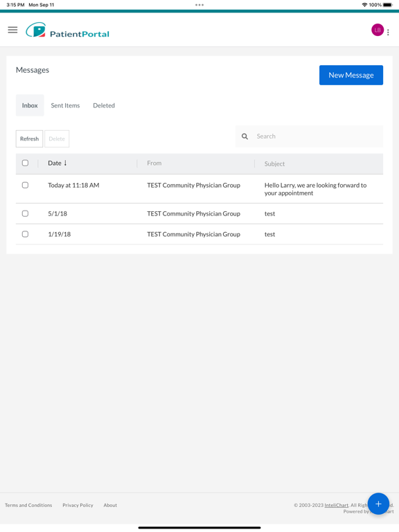Click the Messages heading
This screenshot has height=532, width=399.
pos(33,70)
